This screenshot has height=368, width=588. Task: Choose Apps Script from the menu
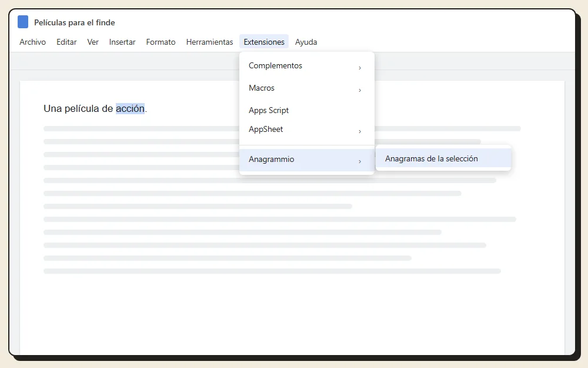[x=307, y=111]
